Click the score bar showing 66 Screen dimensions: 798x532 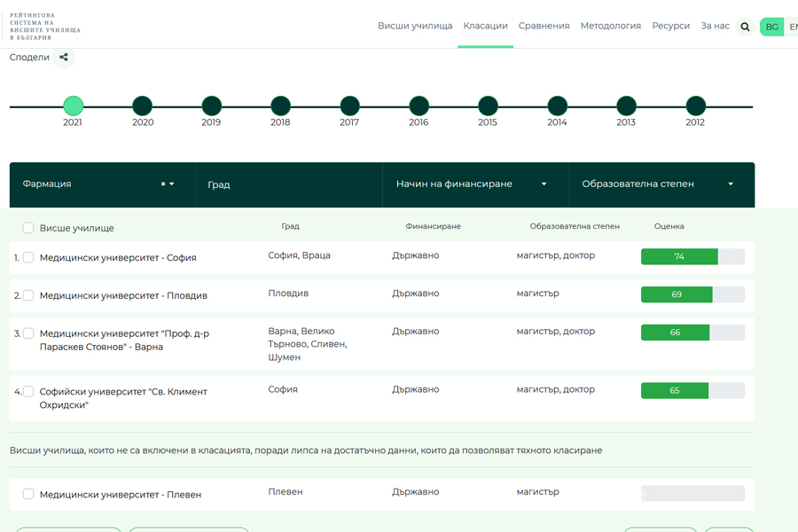coord(692,332)
